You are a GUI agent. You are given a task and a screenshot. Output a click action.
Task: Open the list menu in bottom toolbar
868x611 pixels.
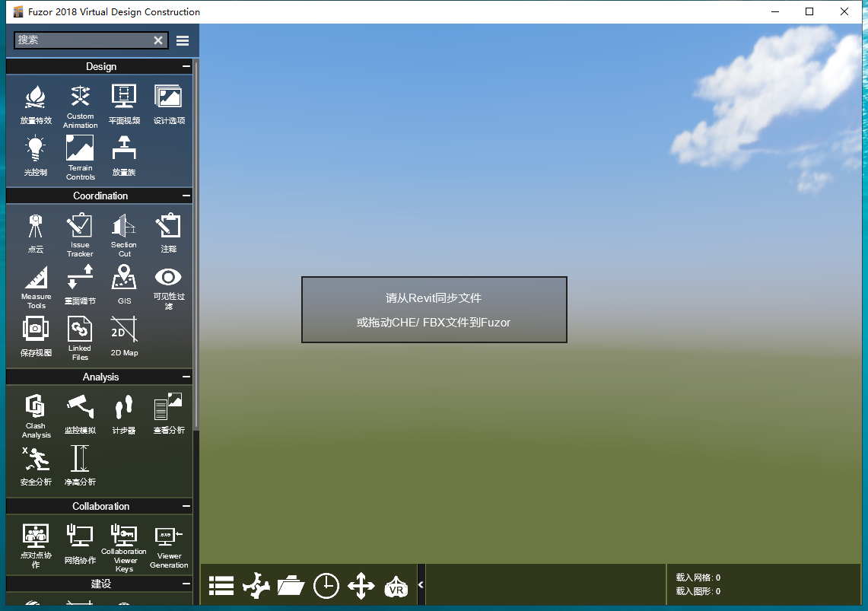click(221, 586)
